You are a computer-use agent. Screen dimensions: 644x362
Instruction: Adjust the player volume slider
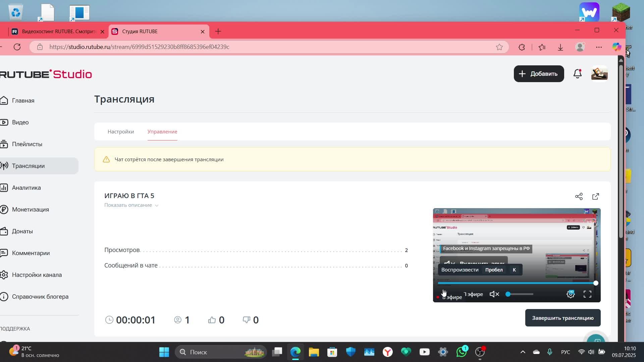click(520, 294)
